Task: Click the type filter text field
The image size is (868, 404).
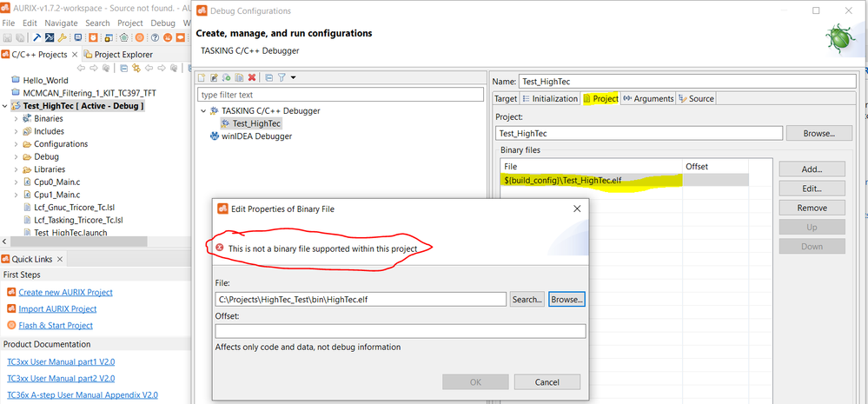Action: (341, 95)
